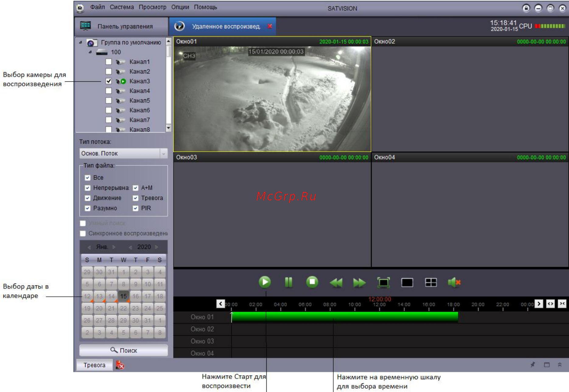Switch to fullscreen view icon
Image resolution: width=569 pixels, height=392 pixels.
(383, 283)
